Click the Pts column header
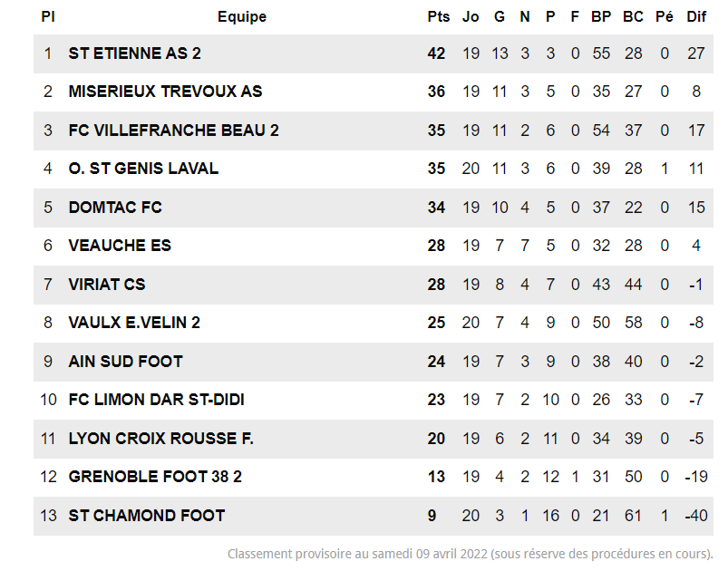The width and height of the screenshot is (728, 571). (438, 16)
